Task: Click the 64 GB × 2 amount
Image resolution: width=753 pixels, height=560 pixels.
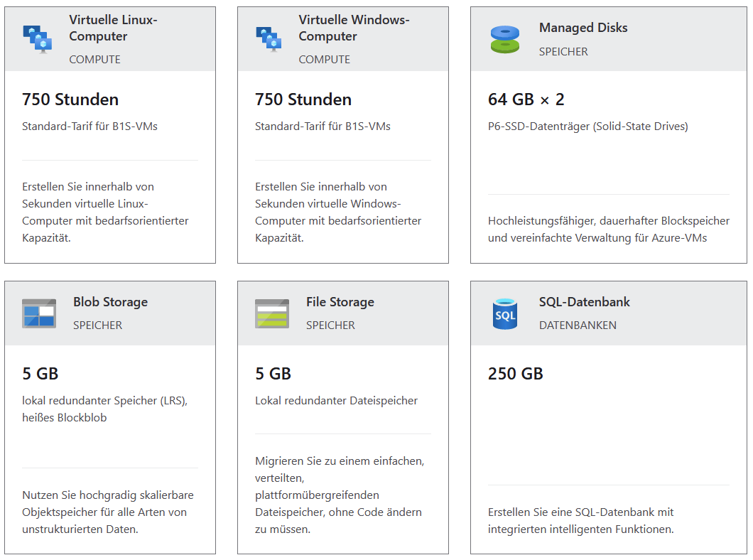Action: [x=526, y=99]
